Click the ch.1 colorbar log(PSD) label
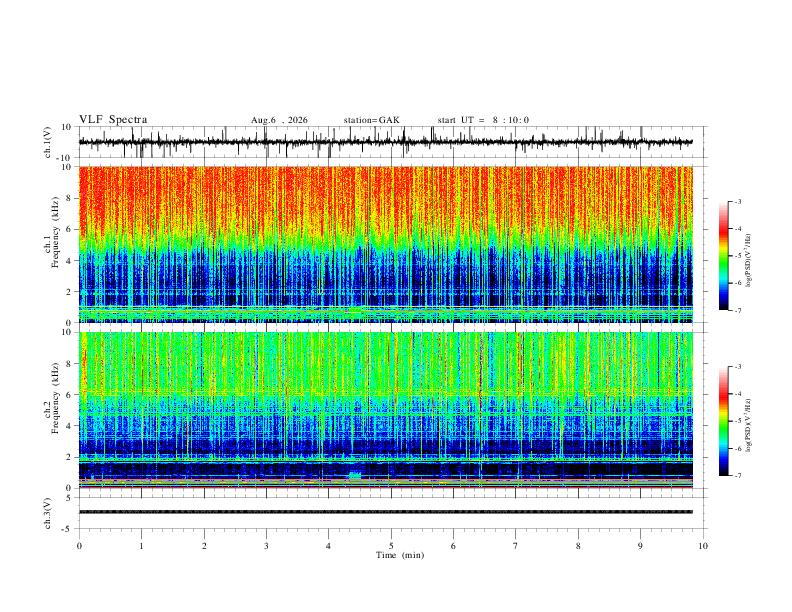This screenshot has width=792, height=612. coord(749,261)
